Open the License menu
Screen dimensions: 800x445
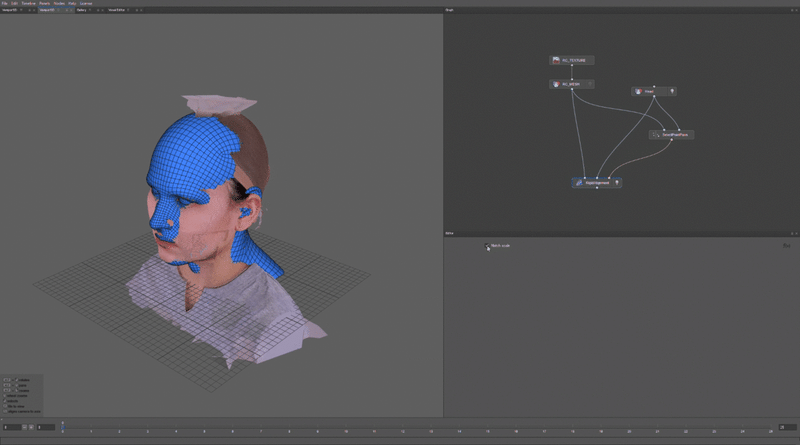[x=86, y=3]
